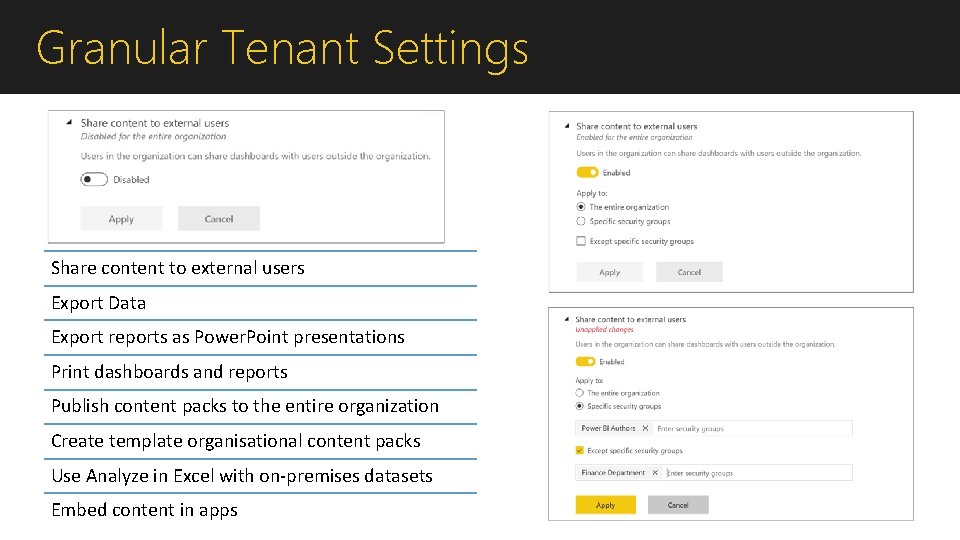Screen dimensions: 960x540
Task: Remove the 'Finance Department' group tag
Action: (x=654, y=473)
